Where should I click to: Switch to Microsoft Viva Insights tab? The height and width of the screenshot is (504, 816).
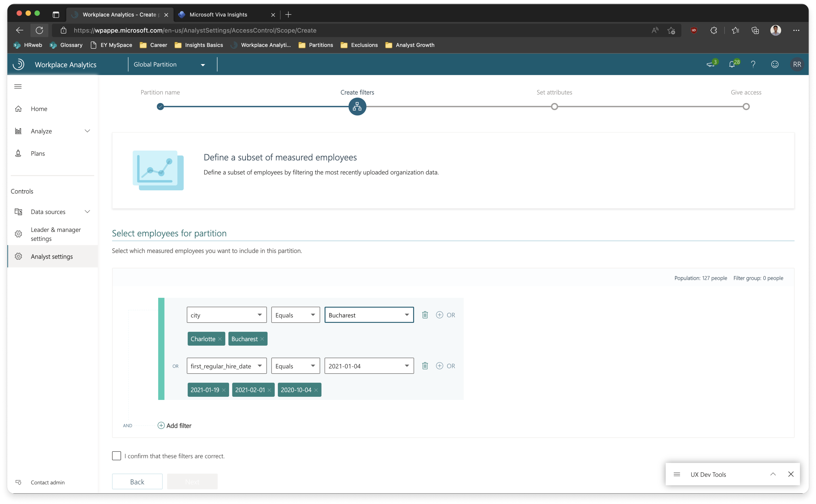point(219,14)
